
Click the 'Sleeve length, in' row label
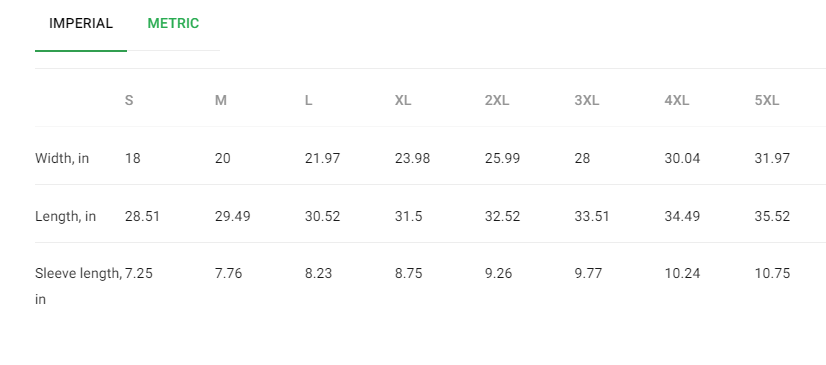click(x=78, y=286)
